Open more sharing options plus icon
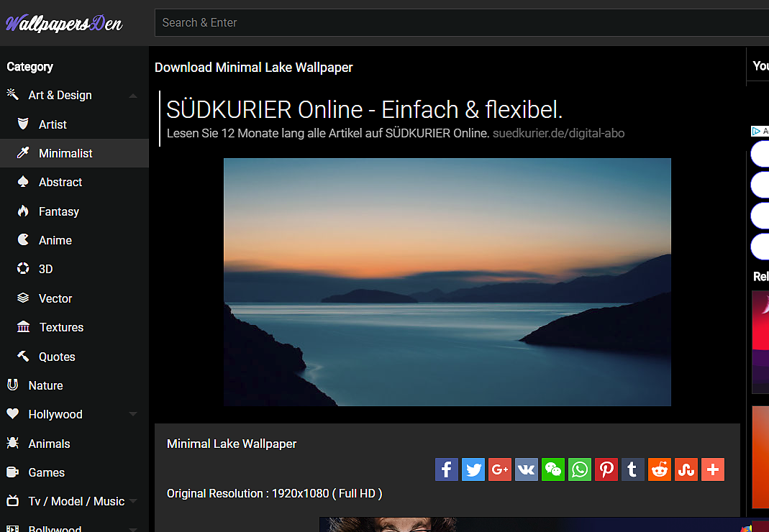This screenshot has width=769, height=532. click(x=712, y=469)
